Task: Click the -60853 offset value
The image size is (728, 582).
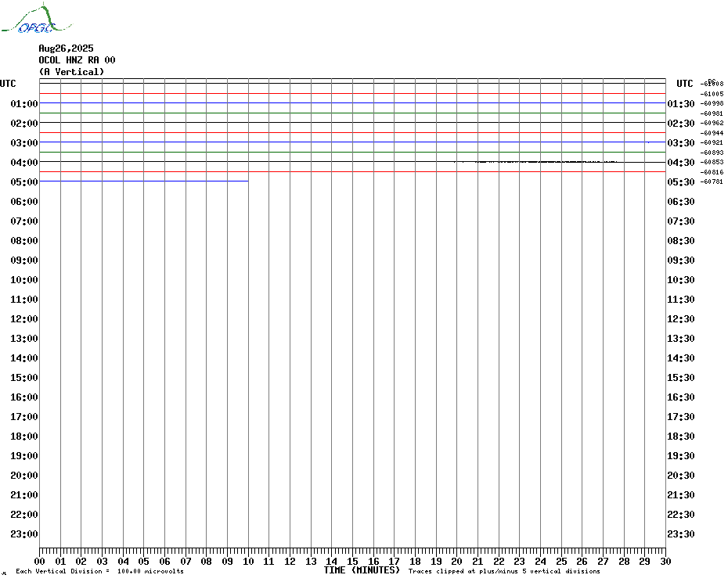Action: click(712, 162)
